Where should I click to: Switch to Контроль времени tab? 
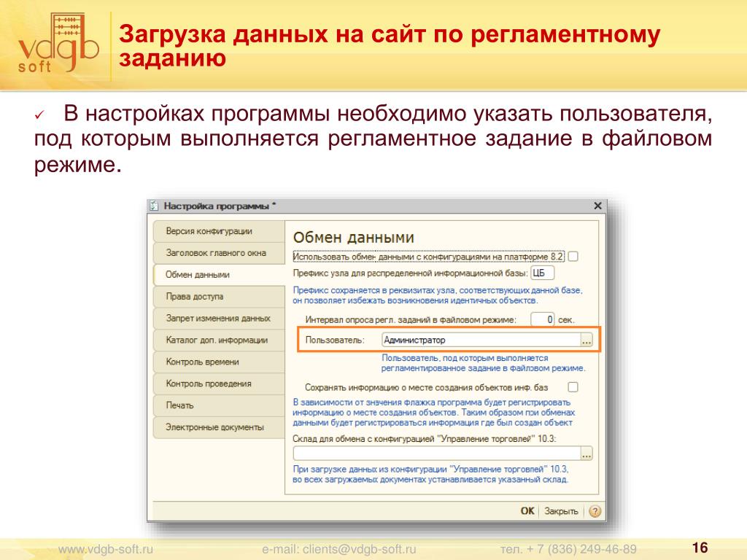coord(219,362)
